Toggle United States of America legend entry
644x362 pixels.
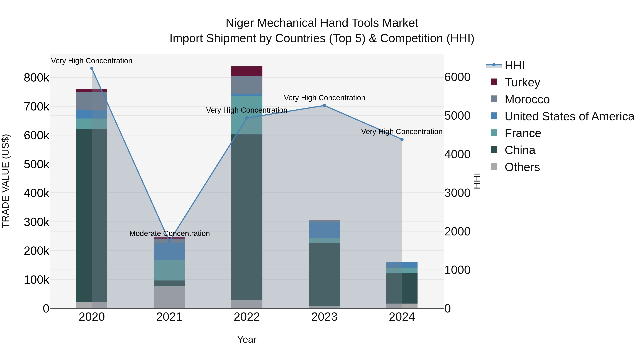[562, 116]
